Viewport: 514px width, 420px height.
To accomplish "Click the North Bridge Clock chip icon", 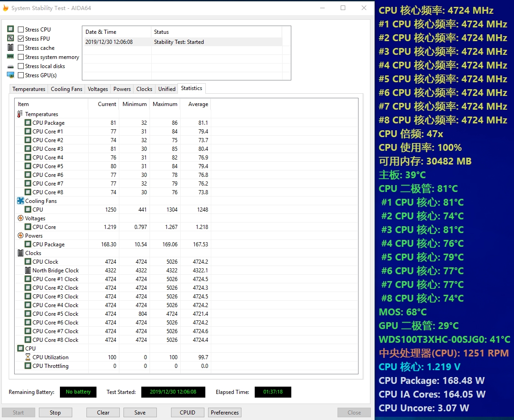I will 28,271.
